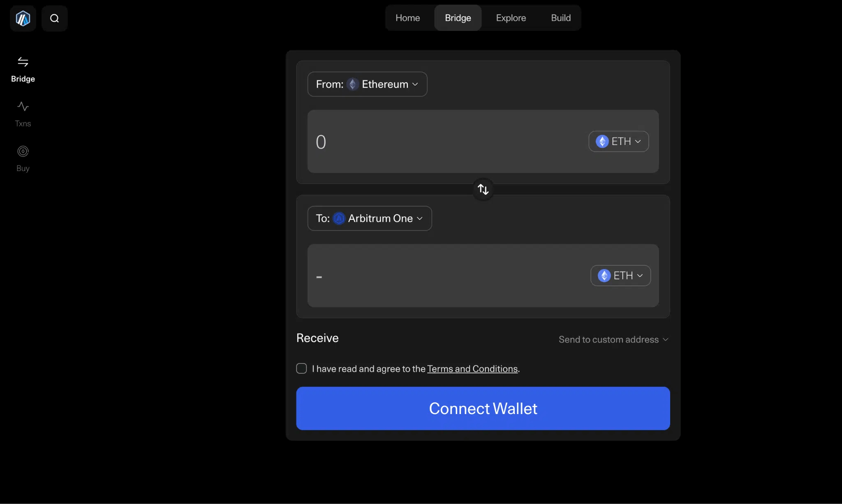Open the Build tab
Image resolution: width=842 pixels, height=504 pixels.
coord(561,18)
